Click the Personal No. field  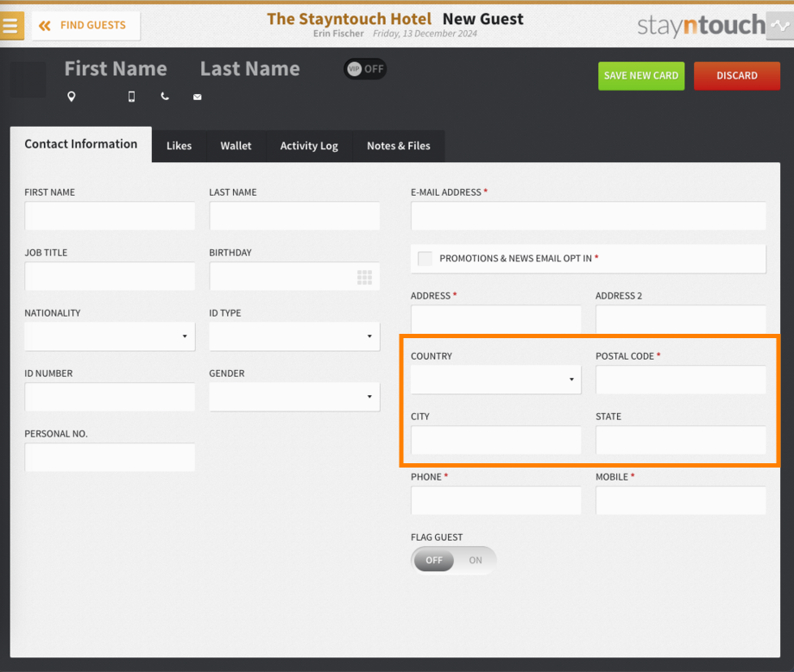pos(110,457)
